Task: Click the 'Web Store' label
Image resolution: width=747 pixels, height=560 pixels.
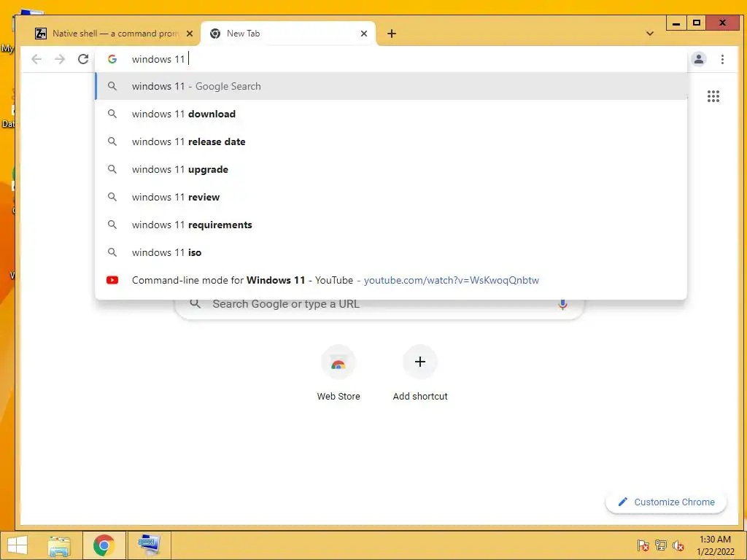Action: (338, 396)
